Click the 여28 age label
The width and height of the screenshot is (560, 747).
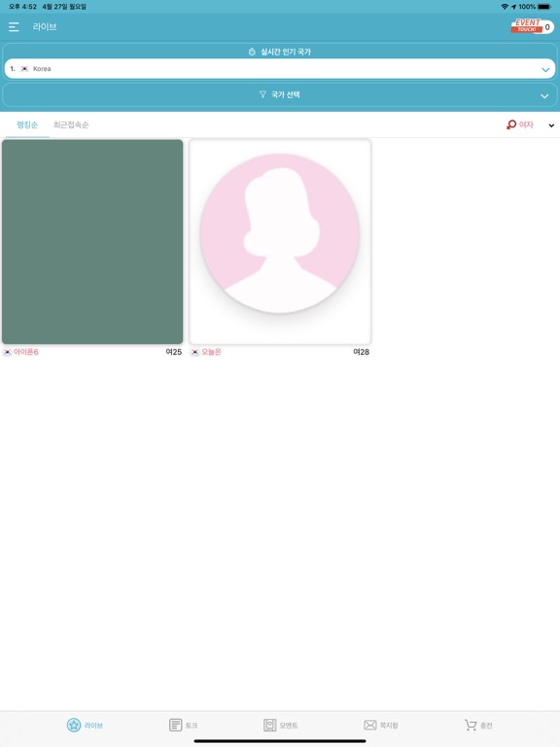tap(362, 352)
